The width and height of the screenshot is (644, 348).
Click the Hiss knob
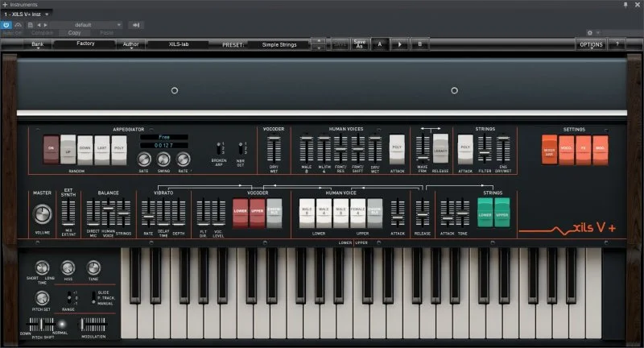(x=68, y=268)
